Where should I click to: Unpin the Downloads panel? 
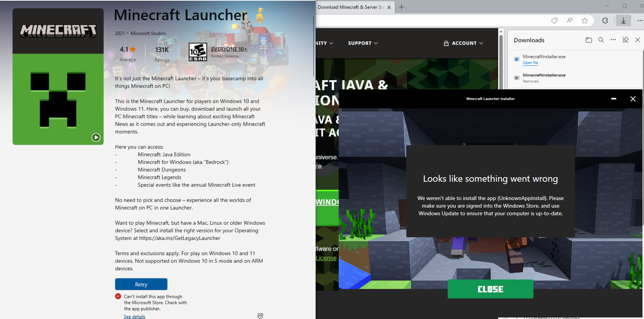pos(625,40)
